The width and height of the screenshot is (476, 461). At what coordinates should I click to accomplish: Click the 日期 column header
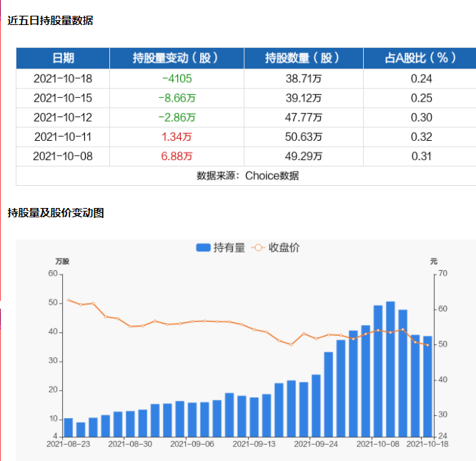63,58
